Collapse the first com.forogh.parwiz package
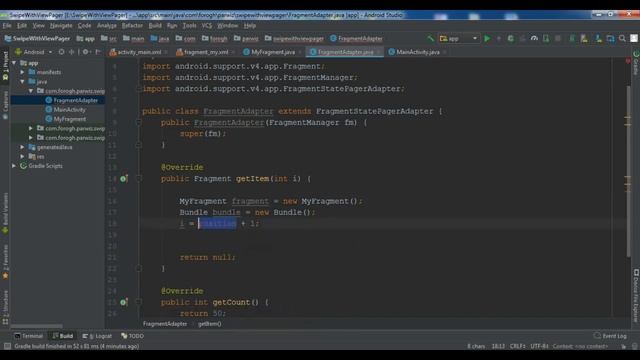Viewport: 640px width, 360px height. click(31, 91)
